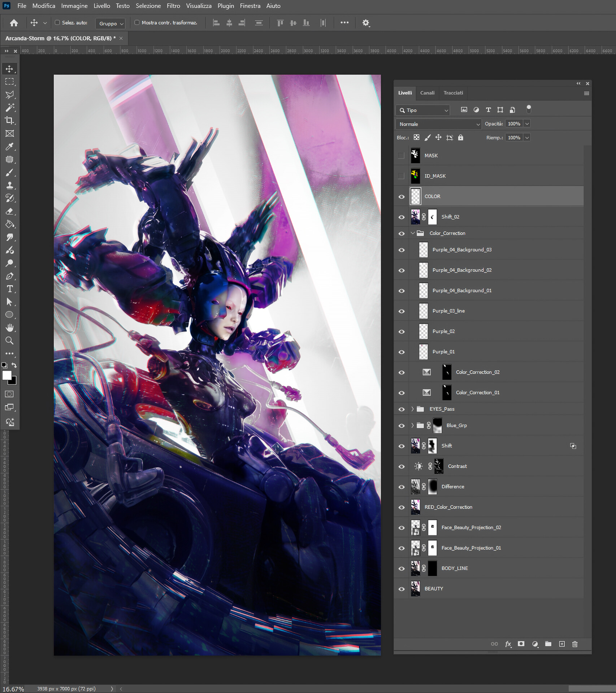Click the Quick Mask mode icon
The width and height of the screenshot is (616, 693).
(x=10, y=394)
